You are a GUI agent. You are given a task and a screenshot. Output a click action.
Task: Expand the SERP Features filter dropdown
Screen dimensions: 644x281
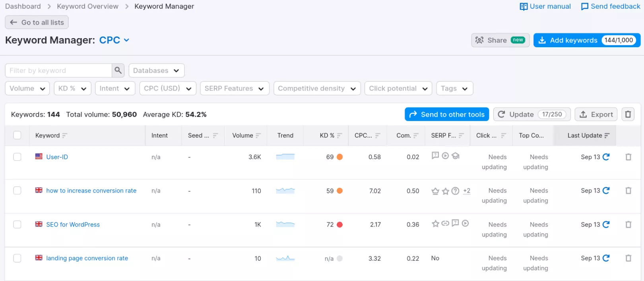point(234,88)
